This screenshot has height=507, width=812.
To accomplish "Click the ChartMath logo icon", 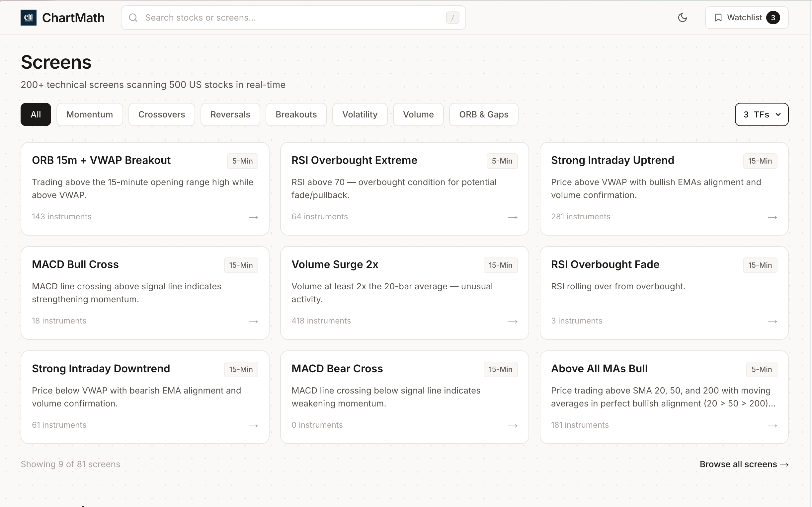I will pyautogui.click(x=28, y=18).
